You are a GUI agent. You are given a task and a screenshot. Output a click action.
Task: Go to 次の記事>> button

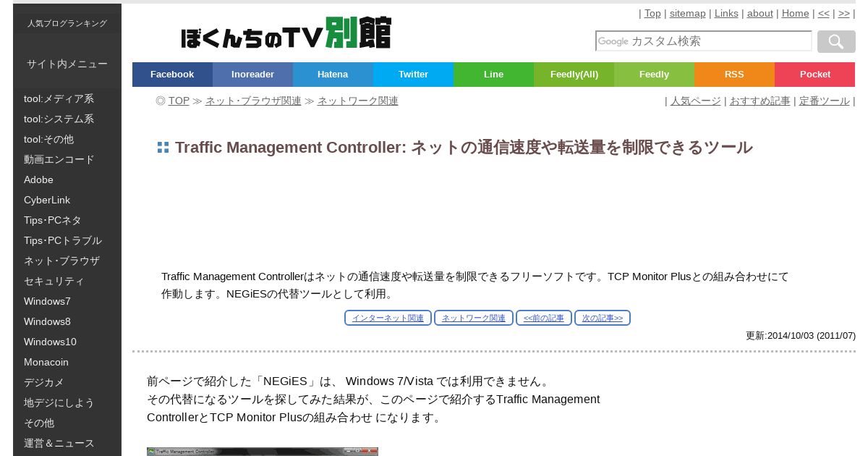(x=603, y=318)
